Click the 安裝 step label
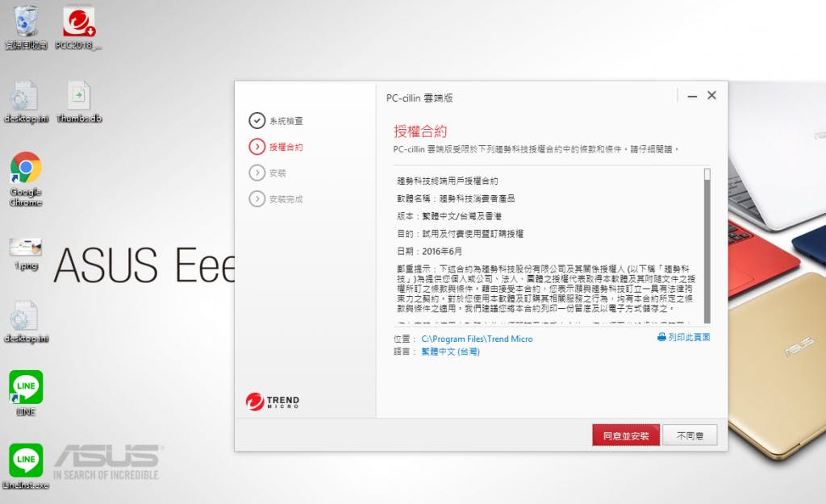The height and width of the screenshot is (504, 826). [277, 173]
